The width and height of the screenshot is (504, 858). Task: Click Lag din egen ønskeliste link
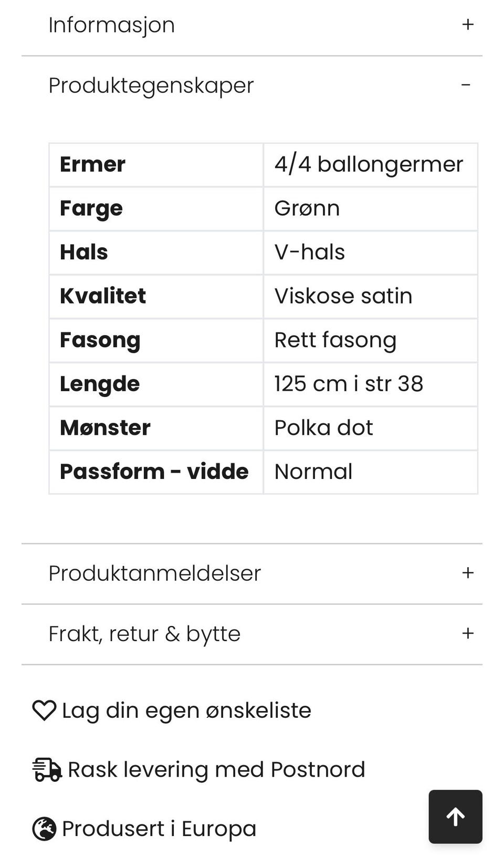[186, 710]
